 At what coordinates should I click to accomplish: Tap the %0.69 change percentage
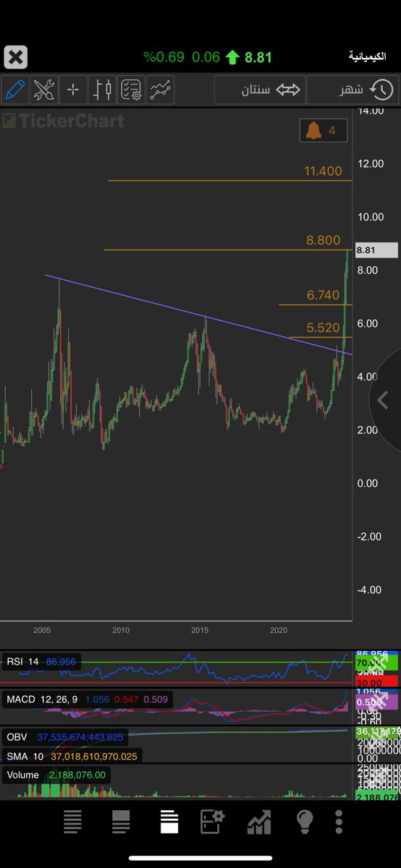pyautogui.click(x=164, y=57)
